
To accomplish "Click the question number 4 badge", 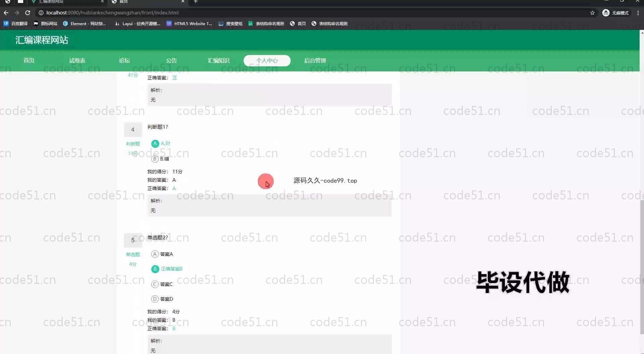I will pos(133,130).
